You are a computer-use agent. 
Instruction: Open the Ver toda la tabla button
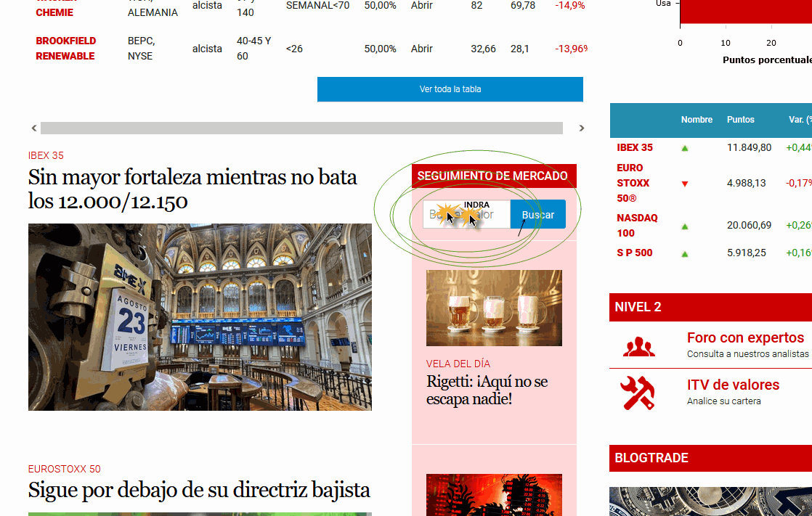tap(450, 89)
